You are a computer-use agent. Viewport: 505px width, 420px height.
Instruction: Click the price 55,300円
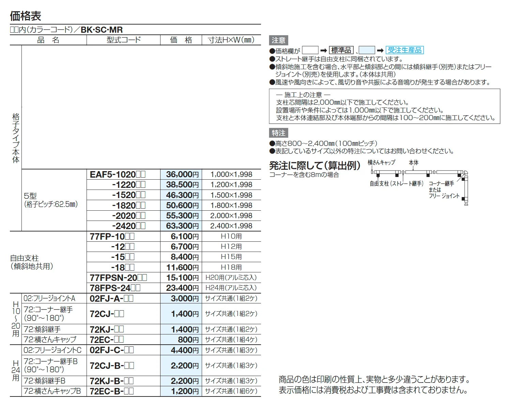point(182,216)
